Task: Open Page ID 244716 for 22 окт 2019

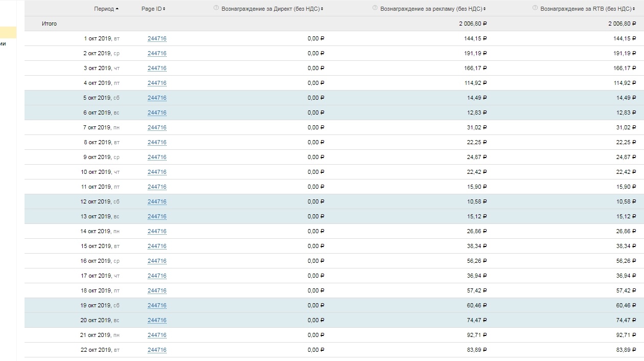Action: tap(157, 350)
